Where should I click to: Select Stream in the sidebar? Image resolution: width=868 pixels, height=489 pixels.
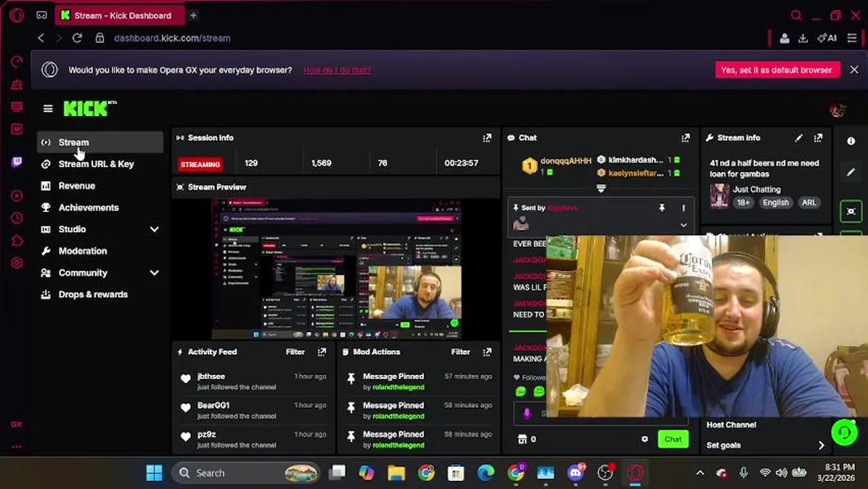pyautogui.click(x=101, y=143)
